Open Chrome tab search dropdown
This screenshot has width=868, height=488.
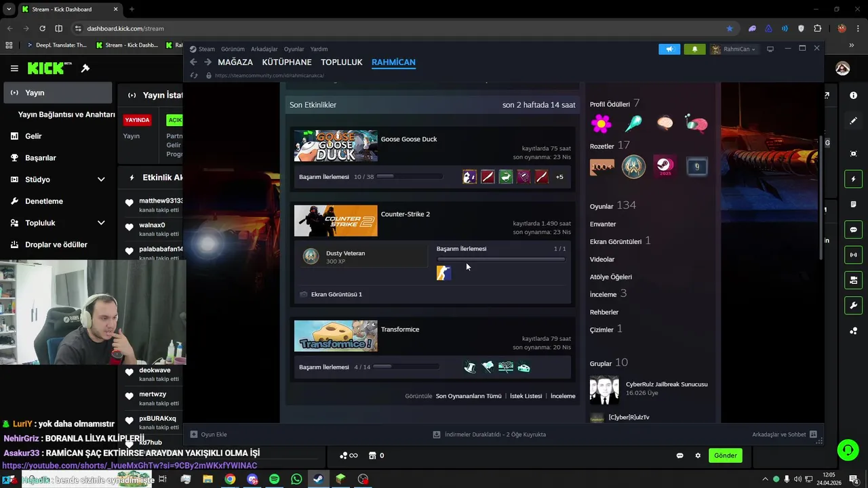click(x=9, y=9)
